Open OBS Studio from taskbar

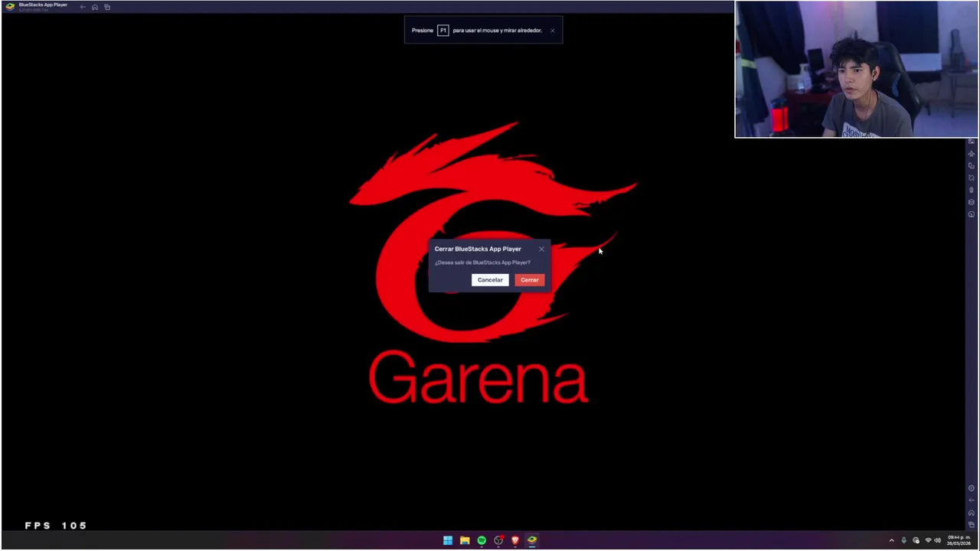(498, 540)
